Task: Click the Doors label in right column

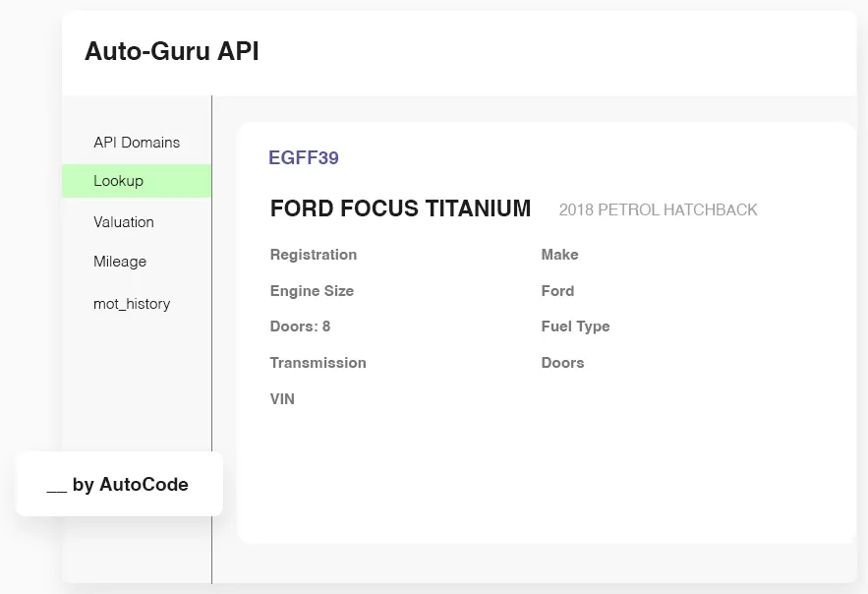Action: pyautogui.click(x=562, y=363)
